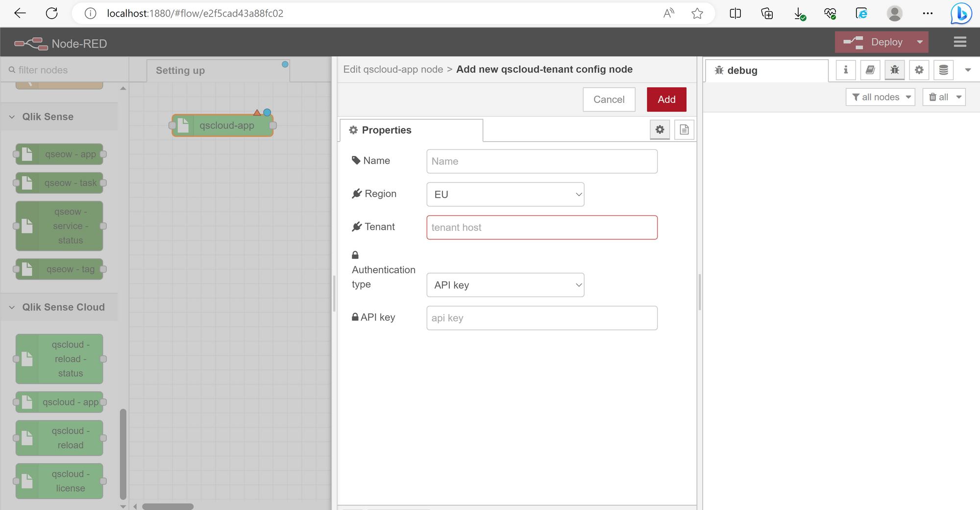The height and width of the screenshot is (510, 980).
Task: Select qseow - task palette node
Action: [59, 183]
